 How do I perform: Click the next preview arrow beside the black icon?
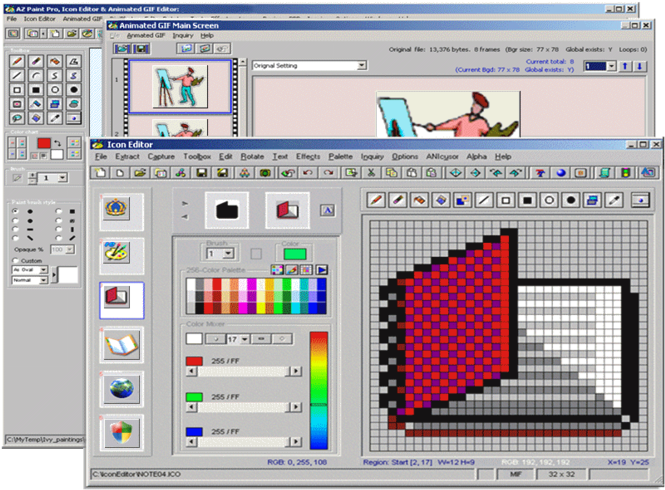click(x=185, y=204)
